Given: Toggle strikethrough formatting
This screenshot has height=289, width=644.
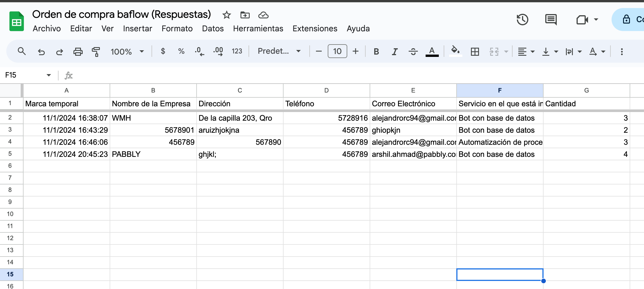Looking at the screenshot, I should 413,52.
